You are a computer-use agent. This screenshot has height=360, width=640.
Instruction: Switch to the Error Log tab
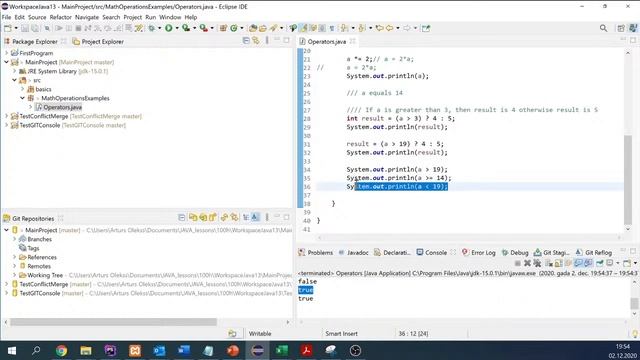(x=478, y=252)
